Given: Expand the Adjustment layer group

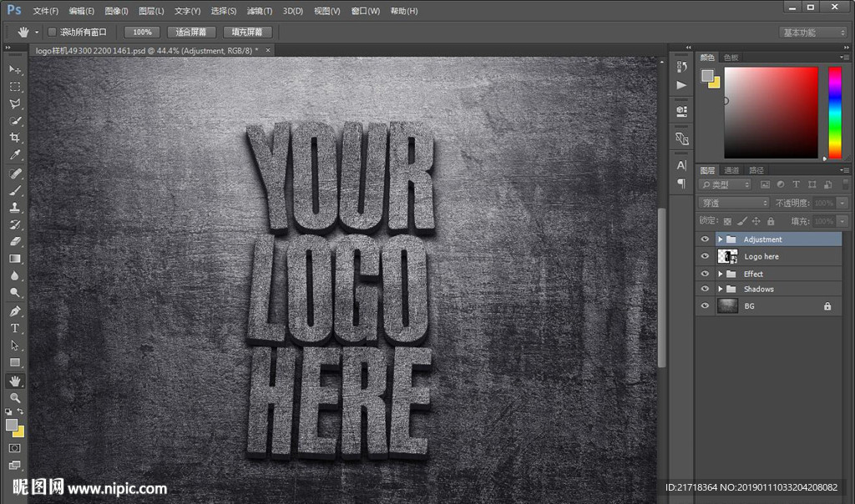Looking at the screenshot, I should pos(720,239).
